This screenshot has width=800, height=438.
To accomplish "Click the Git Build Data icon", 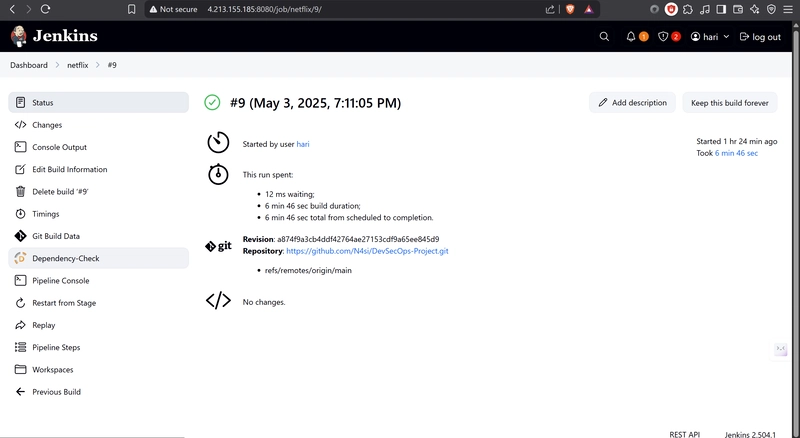I will click(x=22, y=236).
